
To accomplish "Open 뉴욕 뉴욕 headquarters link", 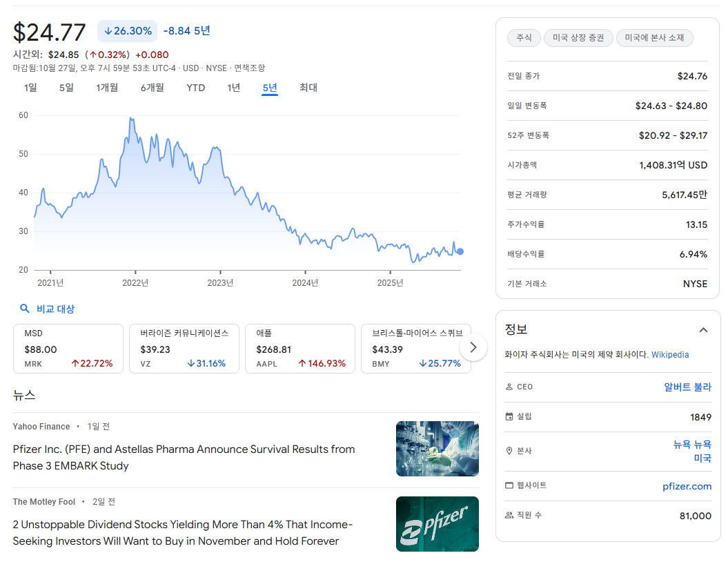I will 692,445.
